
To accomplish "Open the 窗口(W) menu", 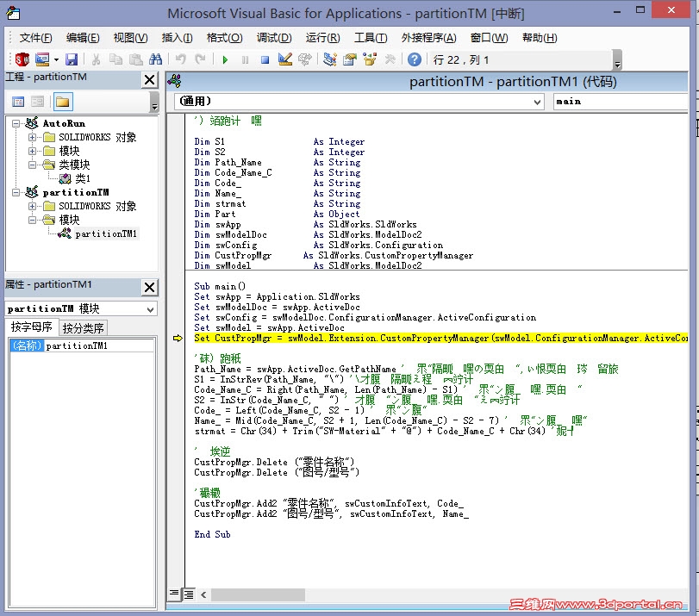I will click(489, 38).
